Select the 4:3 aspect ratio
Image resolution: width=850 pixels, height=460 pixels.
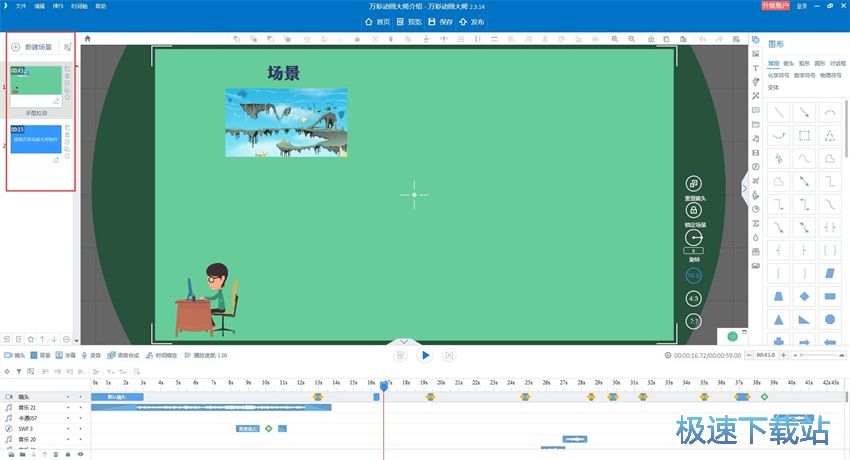click(693, 299)
